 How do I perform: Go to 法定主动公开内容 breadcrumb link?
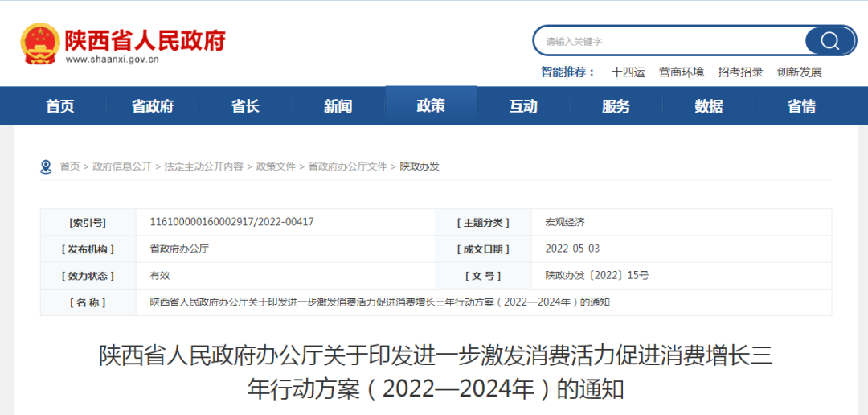pyautogui.click(x=203, y=166)
